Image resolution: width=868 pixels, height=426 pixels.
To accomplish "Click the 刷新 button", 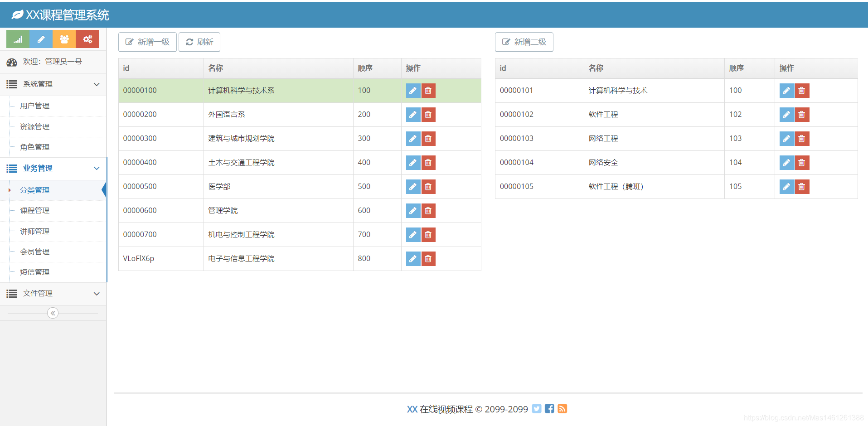I will point(199,42).
